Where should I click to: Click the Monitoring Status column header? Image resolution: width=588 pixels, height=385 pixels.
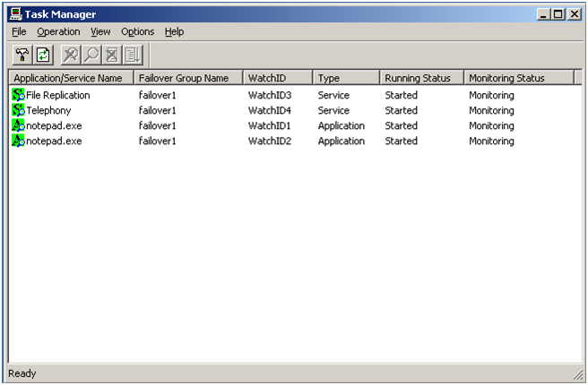(x=506, y=78)
